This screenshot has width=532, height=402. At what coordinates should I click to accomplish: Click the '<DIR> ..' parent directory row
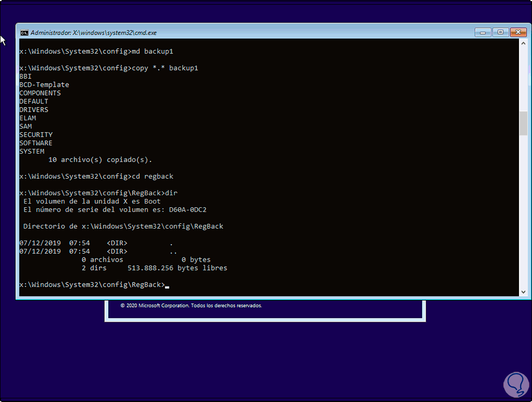tap(98, 251)
